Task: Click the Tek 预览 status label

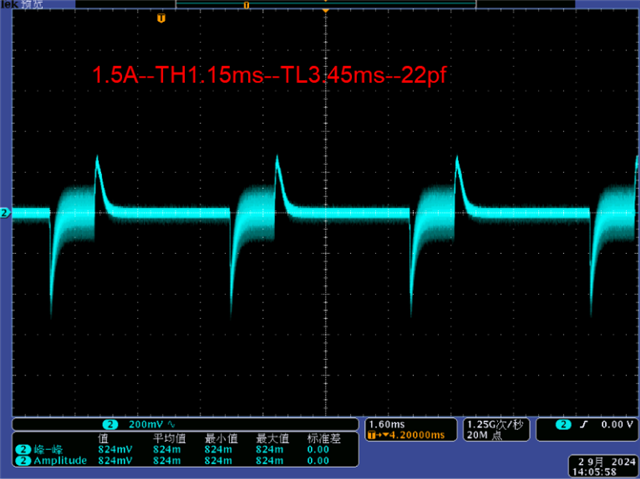Action: 22,4
